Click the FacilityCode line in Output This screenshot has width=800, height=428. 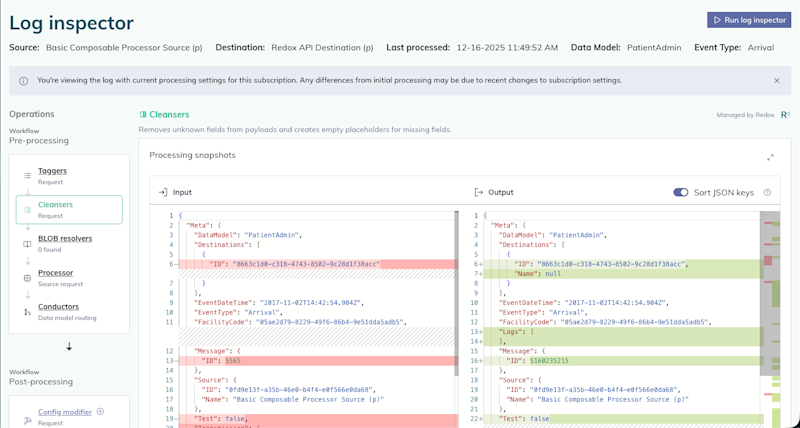605,322
